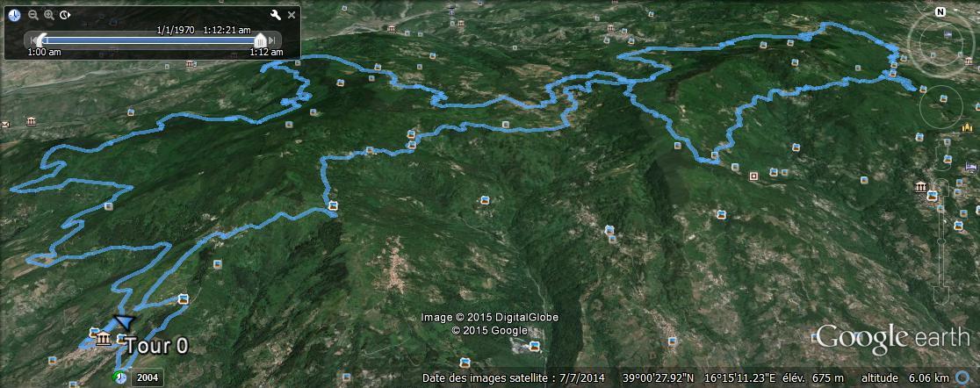This screenshot has height=388, width=980.
Task: Zoom in the time slider range
Action: 49,15
